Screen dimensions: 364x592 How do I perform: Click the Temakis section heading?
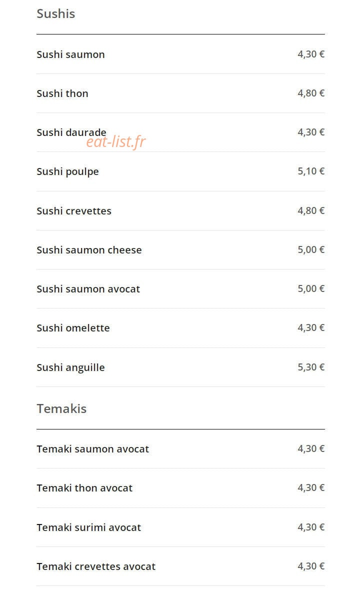pyautogui.click(x=61, y=408)
